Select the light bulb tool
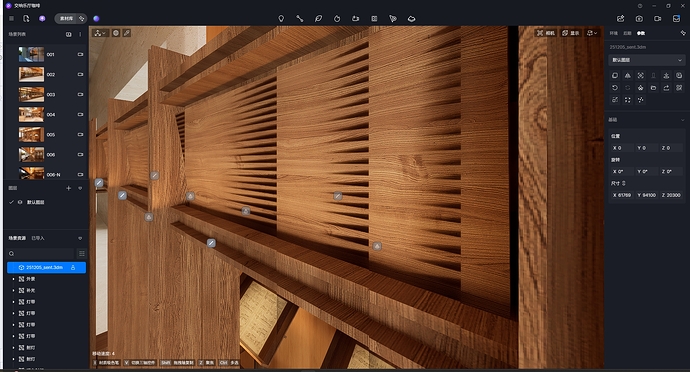This screenshot has width=690, height=372. [x=281, y=18]
